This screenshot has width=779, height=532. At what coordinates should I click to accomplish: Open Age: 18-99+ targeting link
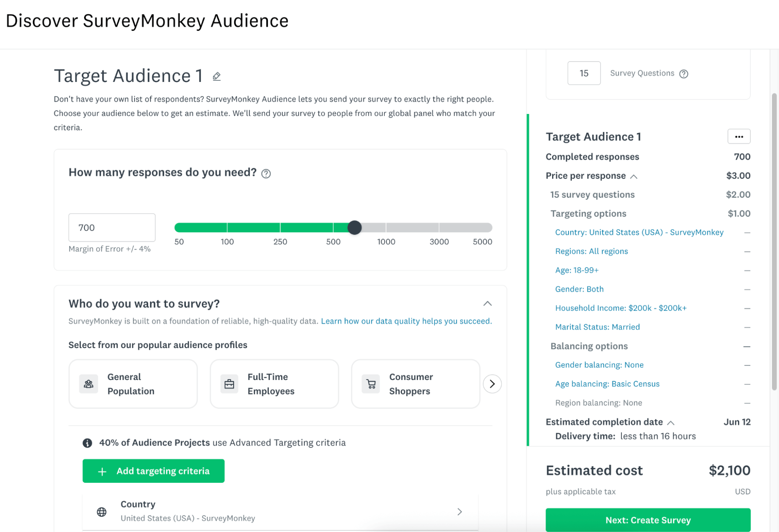577,270
